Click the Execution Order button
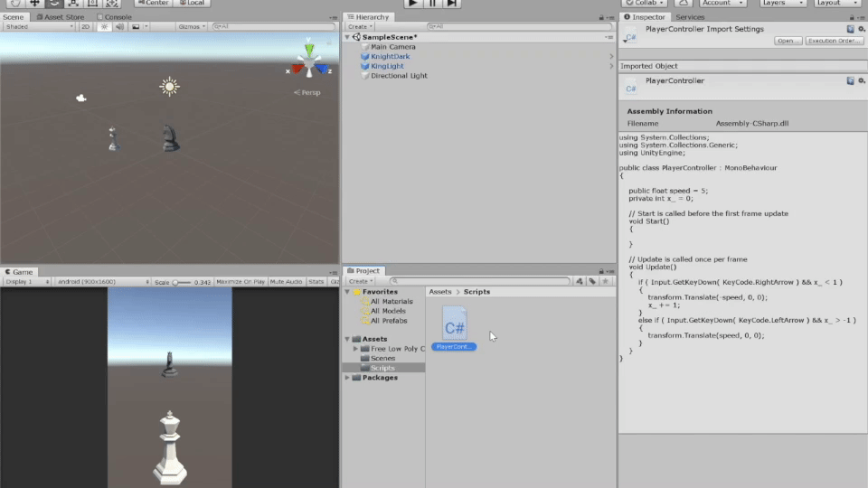This screenshot has height=488, width=868. pos(834,41)
